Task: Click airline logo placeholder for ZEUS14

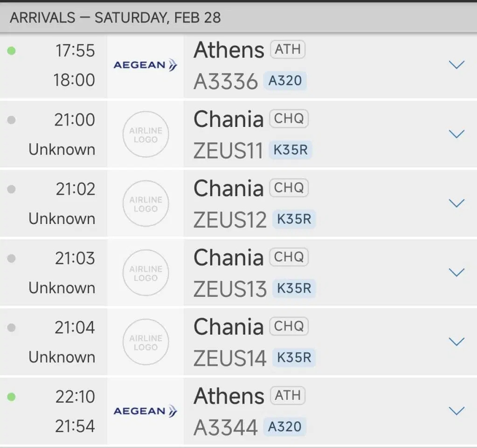Action: pos(145,342)
